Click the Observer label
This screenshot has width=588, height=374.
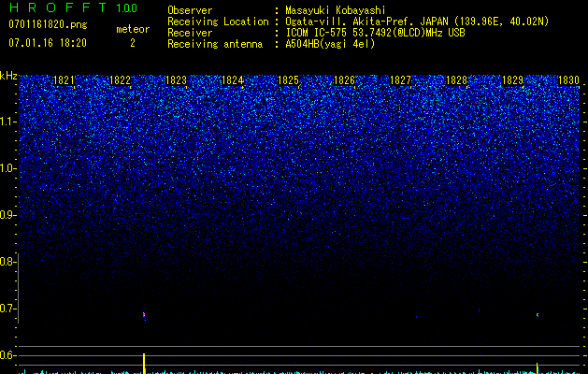(190, 10)
